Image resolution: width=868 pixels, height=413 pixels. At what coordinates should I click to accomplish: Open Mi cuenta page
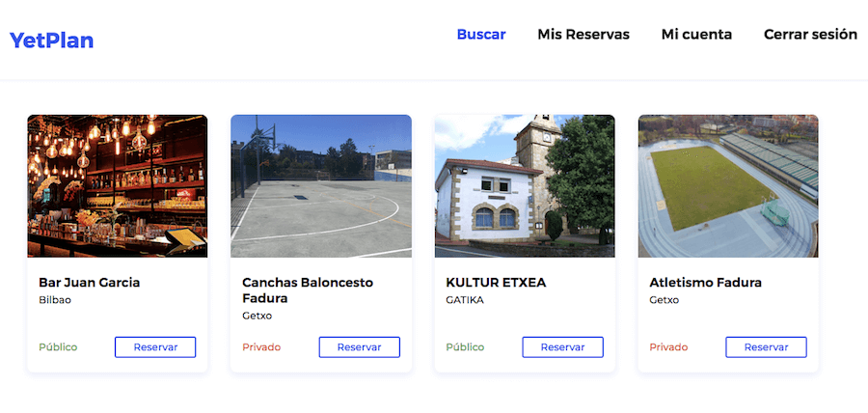point(696,35)
